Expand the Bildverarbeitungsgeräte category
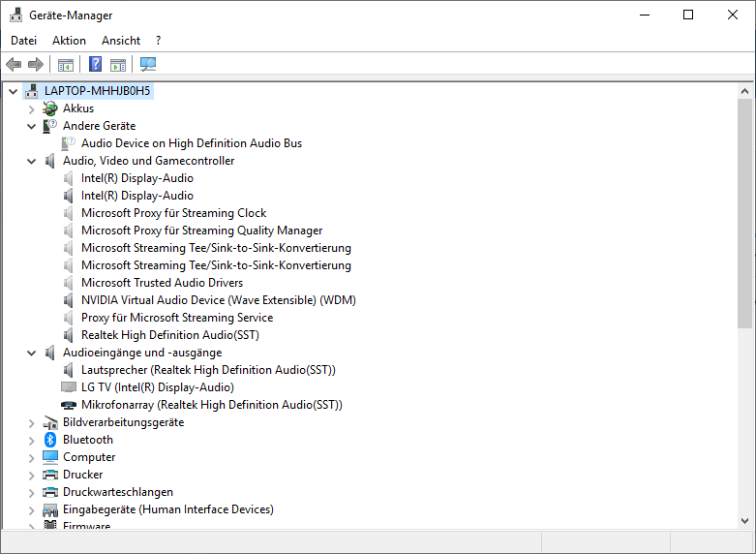The width and height of the screenshot is (756, 554). [32, 423]
